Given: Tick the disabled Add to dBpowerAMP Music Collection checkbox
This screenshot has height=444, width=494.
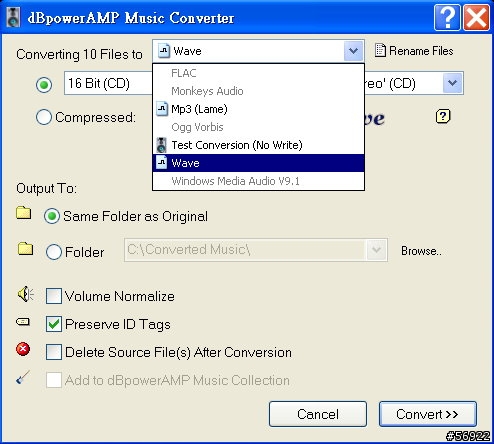Looking at the screenshot, I should pos(54,380).
